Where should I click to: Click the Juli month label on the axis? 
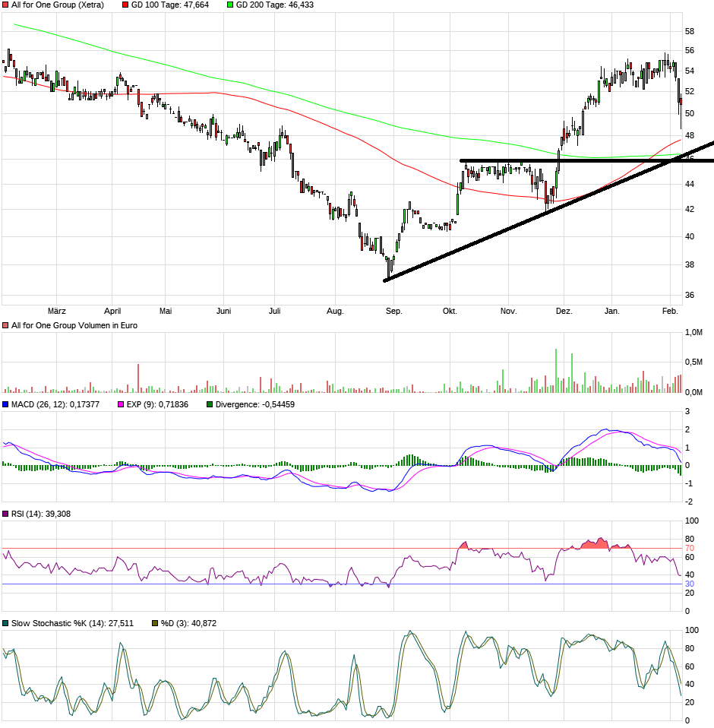[x=275, y=311]
